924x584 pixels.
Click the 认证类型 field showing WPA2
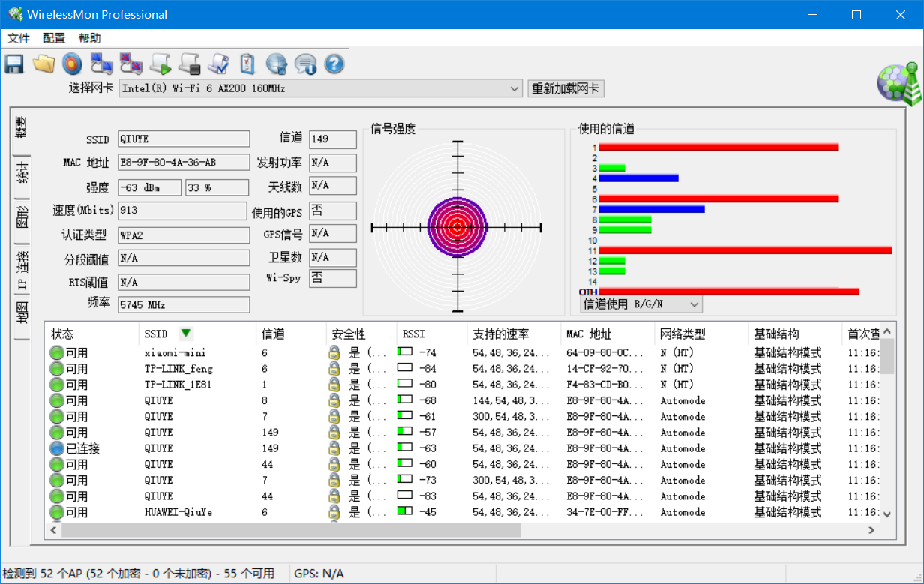pos(184,235)
